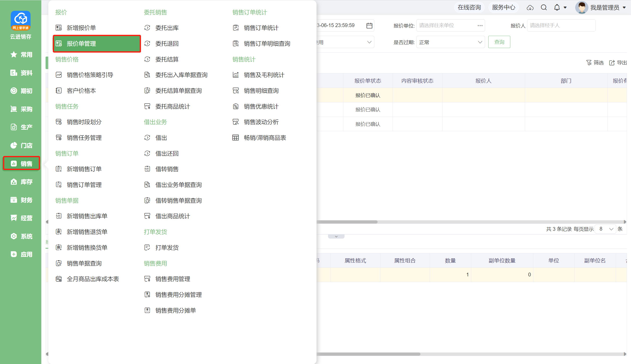
Task: Click the lower table horizontal scrollbar
Action: [368, 354]
